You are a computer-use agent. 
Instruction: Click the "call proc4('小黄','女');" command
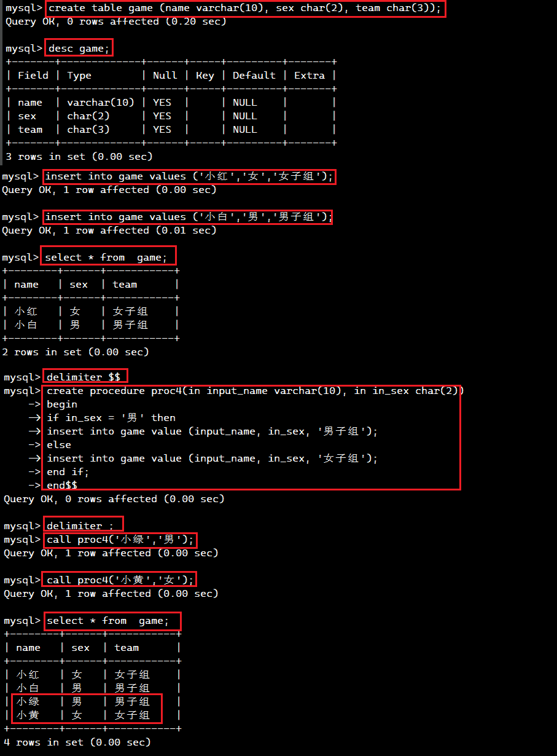click(x=120, y=580)
